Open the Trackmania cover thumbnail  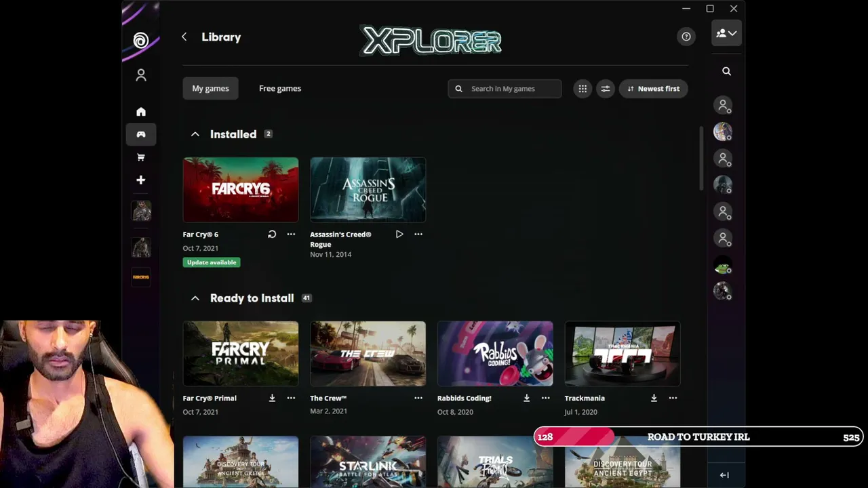pos(623,354)
